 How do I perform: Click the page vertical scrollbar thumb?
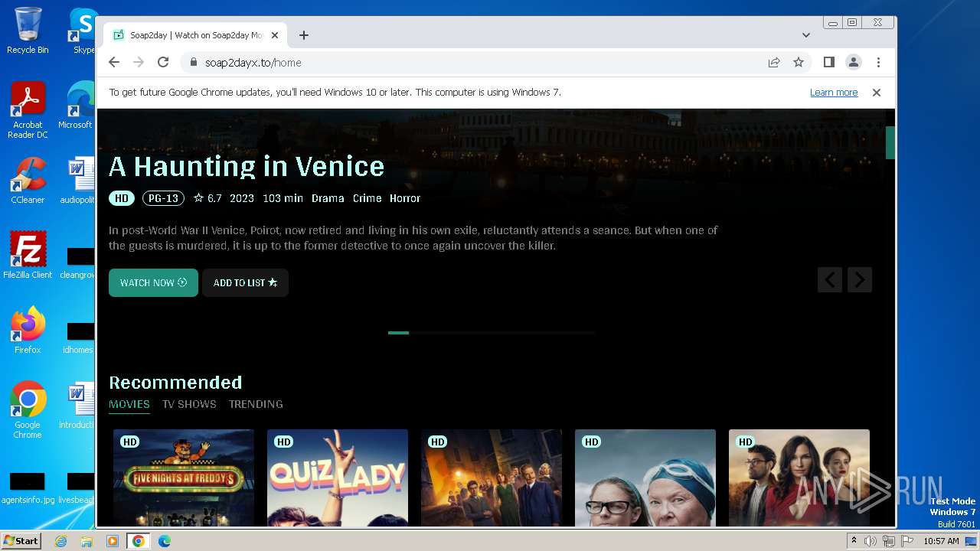[890, 142]
